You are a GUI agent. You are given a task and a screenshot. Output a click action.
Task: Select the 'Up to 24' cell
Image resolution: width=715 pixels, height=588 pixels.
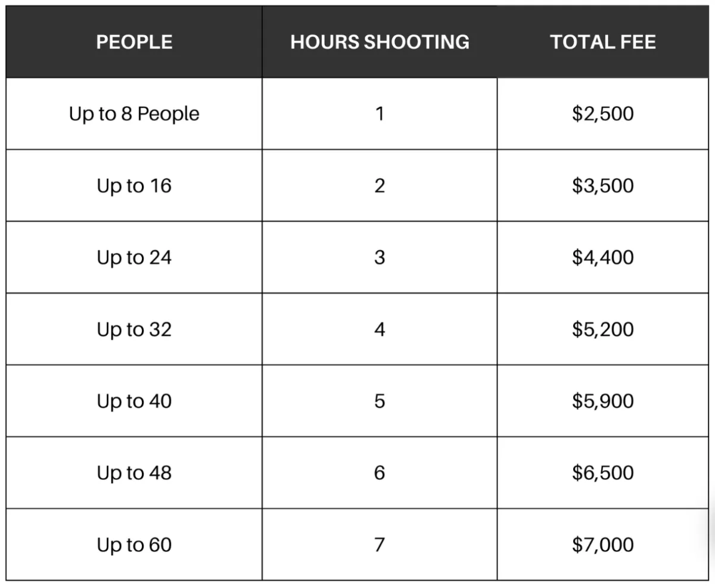[x=134, y=257]
